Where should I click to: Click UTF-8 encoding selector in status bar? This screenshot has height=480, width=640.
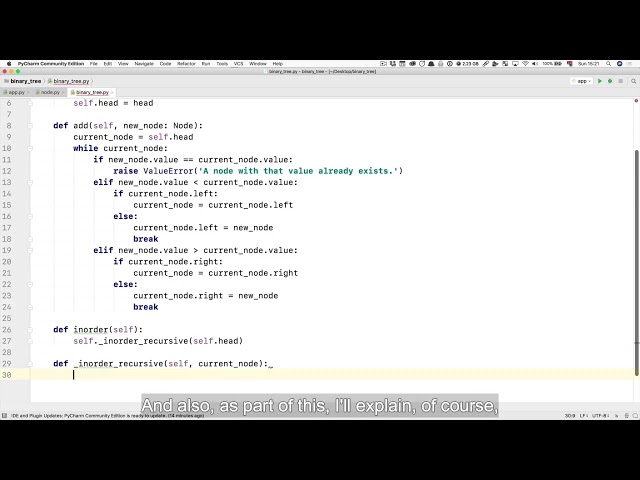click(x=600, y=416)
